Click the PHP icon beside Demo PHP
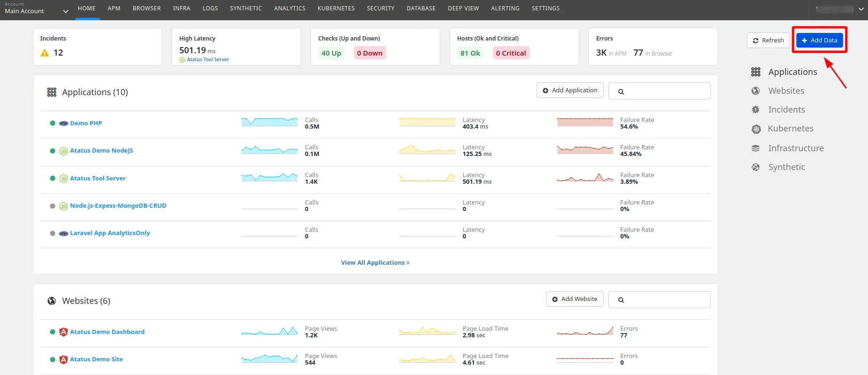Screen dimensions: 868x375 (x=64, y=123)
